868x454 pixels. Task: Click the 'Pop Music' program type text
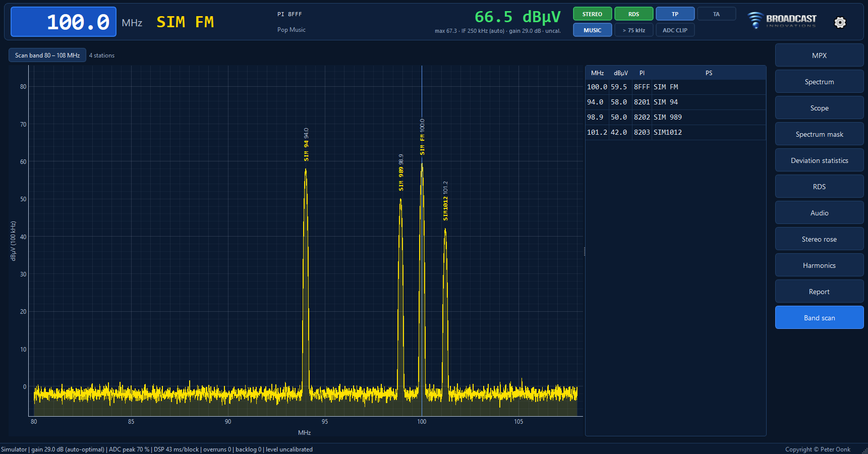pyautogui.click(x=292, y=30)
